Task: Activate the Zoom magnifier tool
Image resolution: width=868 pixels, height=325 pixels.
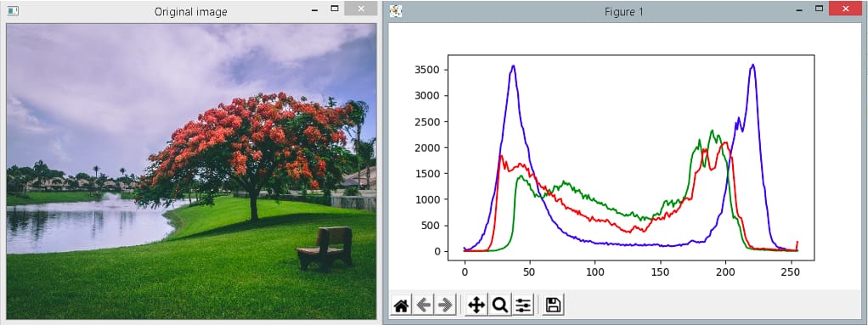Action: (500, 305)
